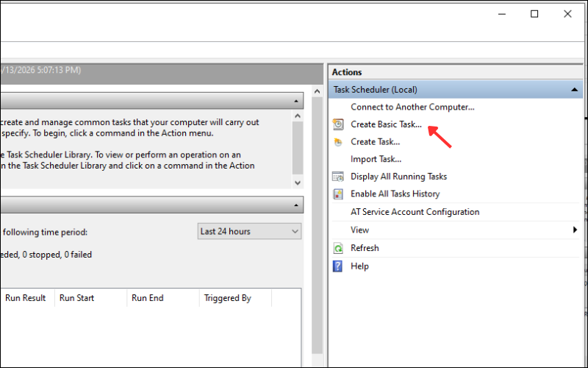Click the Run Result column header

point(25,298)
